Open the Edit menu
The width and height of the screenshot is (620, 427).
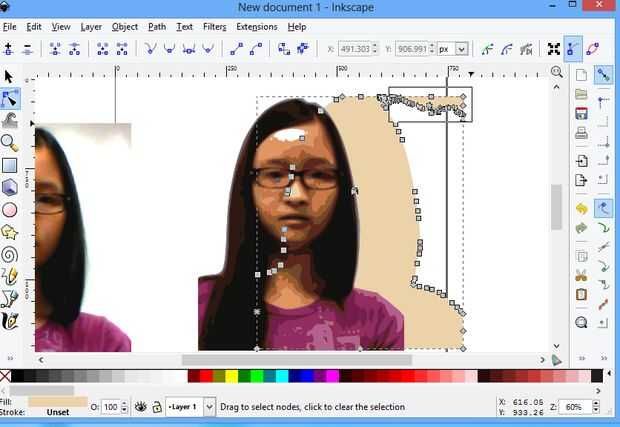click(x=34, y=27)
